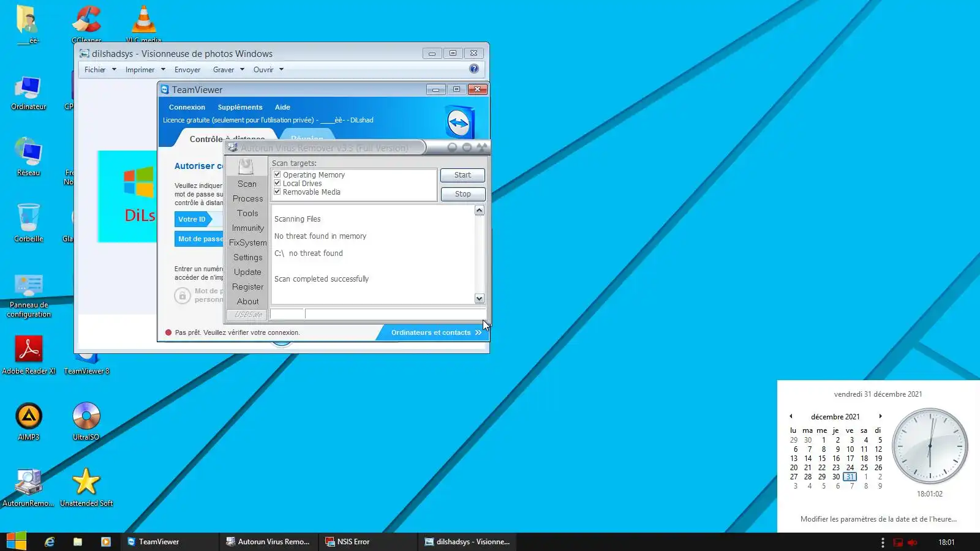Screen dimensions: 980x551
Task: Open the Ordinateur desktop icon
Action: pyautogui.click(x=29, y=93)
